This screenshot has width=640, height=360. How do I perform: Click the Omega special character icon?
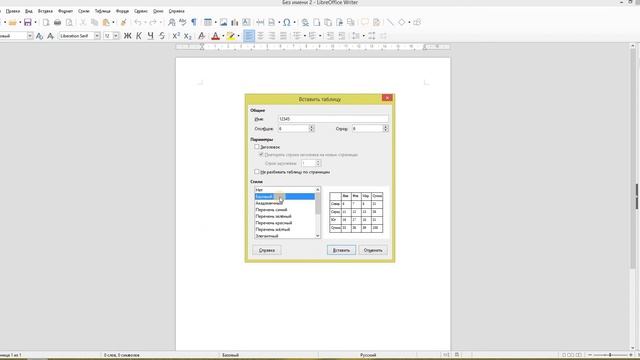(287, 22)
